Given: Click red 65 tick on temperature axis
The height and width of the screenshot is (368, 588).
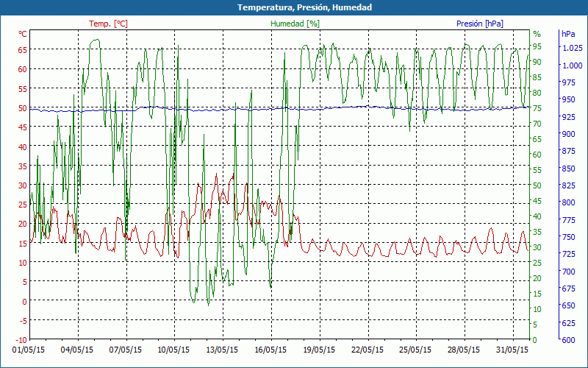Looking at the screenshot, I should coord(23,49).
